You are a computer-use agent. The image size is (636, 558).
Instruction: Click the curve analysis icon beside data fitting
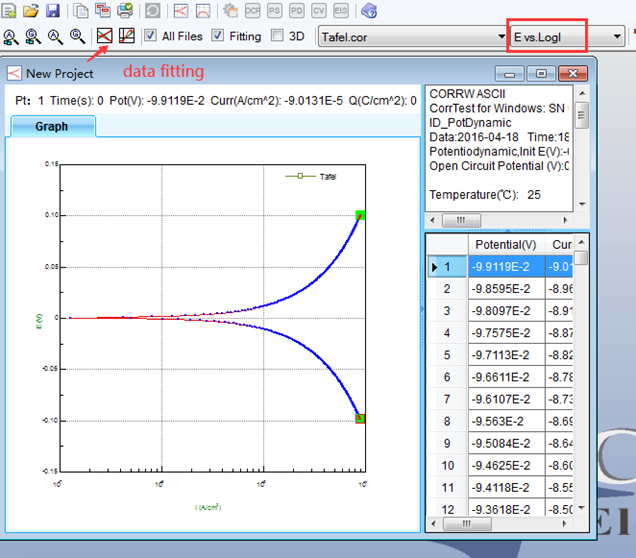(127, 36)
